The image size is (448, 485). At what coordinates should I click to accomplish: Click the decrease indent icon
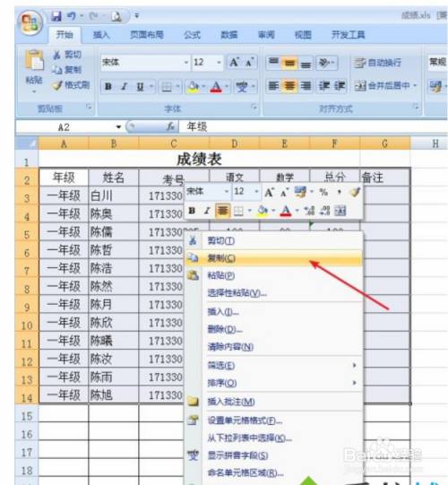(x=324, y=86)
